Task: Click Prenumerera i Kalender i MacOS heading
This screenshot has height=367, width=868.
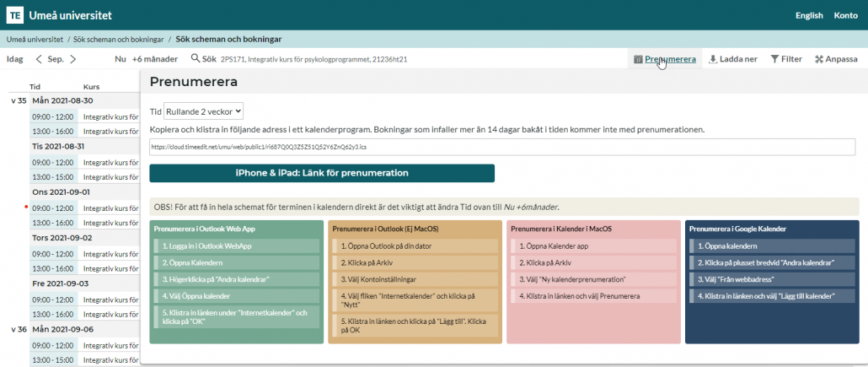Action: [x=560, y=229]
